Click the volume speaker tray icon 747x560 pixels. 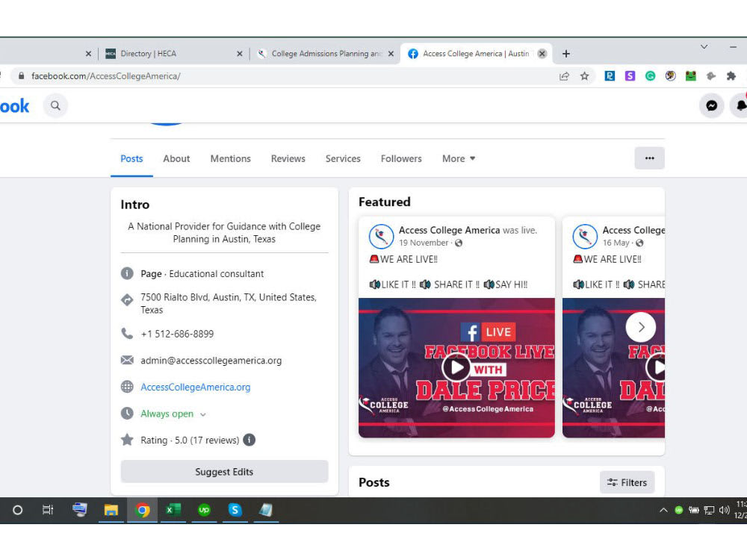click(x=724, y=511)
